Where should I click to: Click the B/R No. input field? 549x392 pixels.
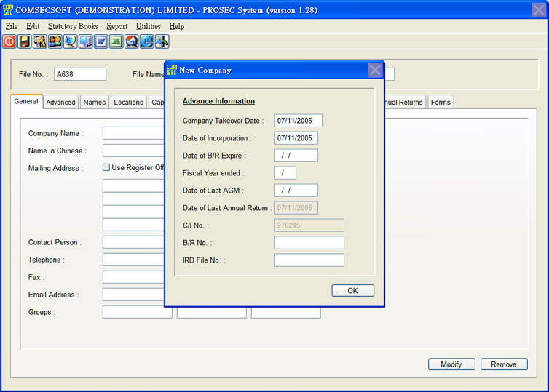[x=309, y=243]
